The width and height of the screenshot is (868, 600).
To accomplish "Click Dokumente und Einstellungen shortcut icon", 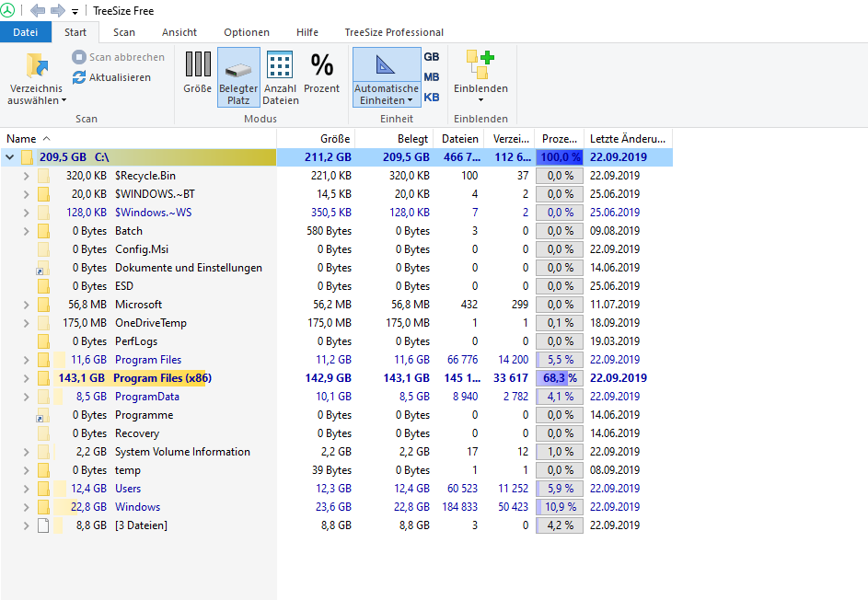I will pos(42,268).
